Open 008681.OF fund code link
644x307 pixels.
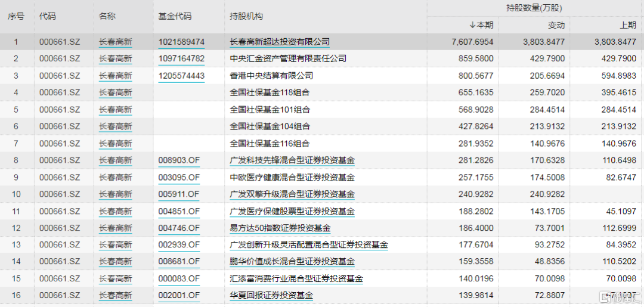(179, 262)
